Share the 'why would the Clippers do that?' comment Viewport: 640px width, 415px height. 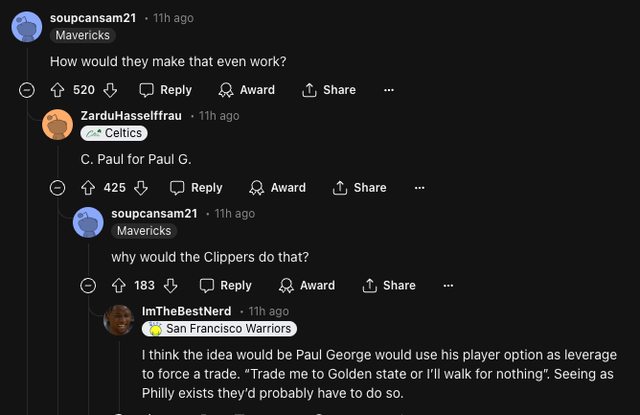tap(388, 285)
